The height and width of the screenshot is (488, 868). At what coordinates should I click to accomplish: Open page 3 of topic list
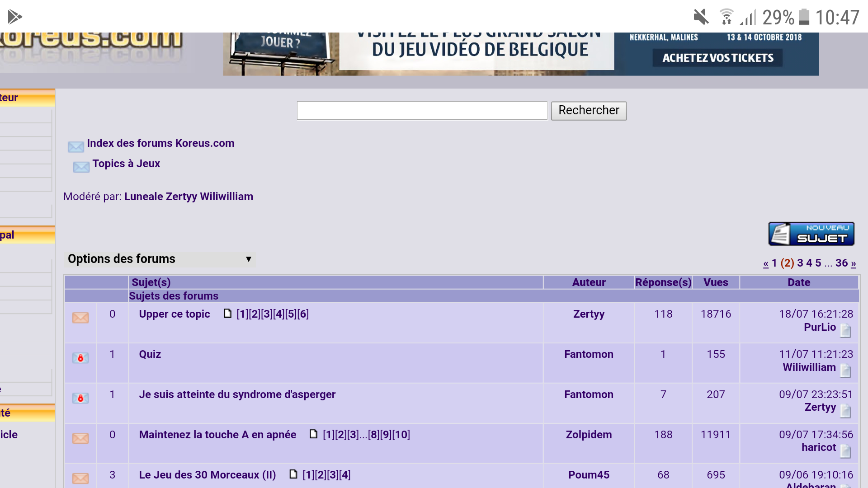point(800,263)
